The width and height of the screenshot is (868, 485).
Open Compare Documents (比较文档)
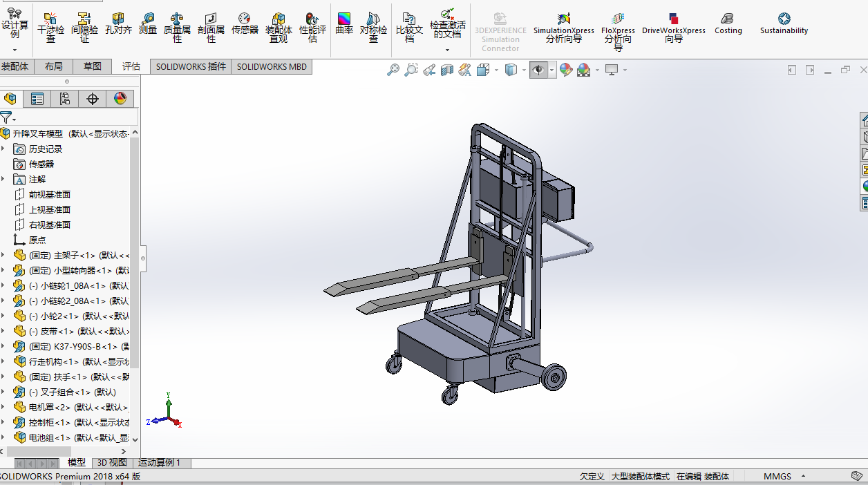coord(409,28)
